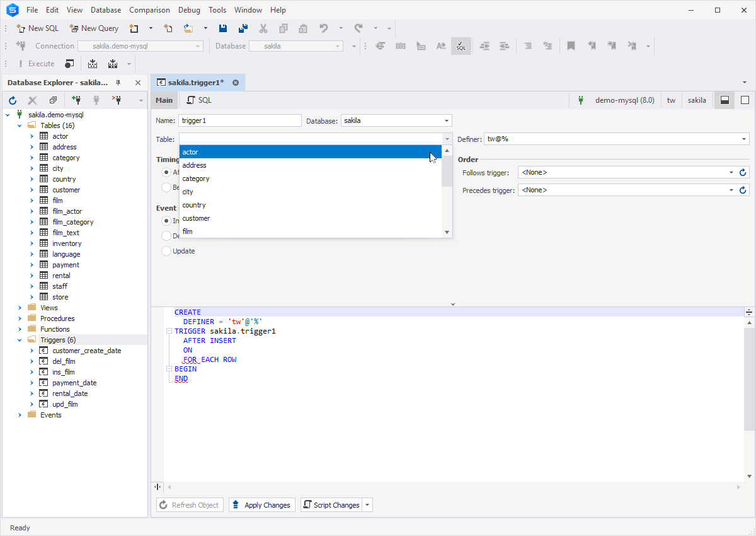
Task: Expand the Views folder in the tree
Action: 20,308
